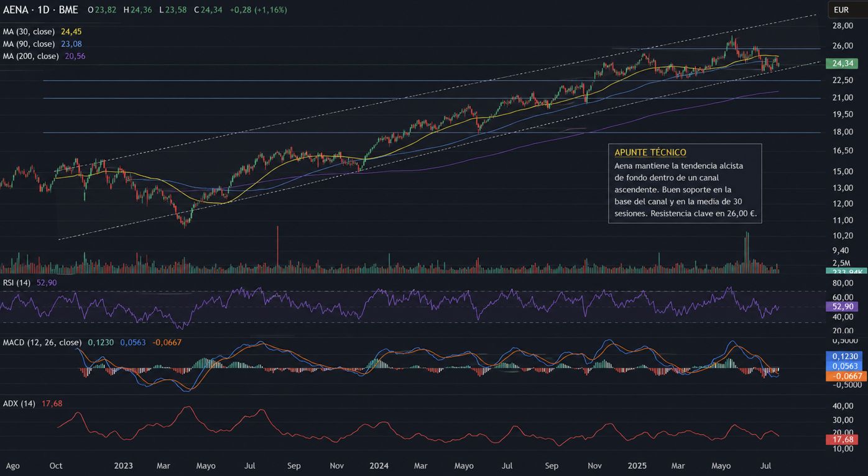Select the MA (30, close) legend
This screenshot has width=868, height=476.
29,32
